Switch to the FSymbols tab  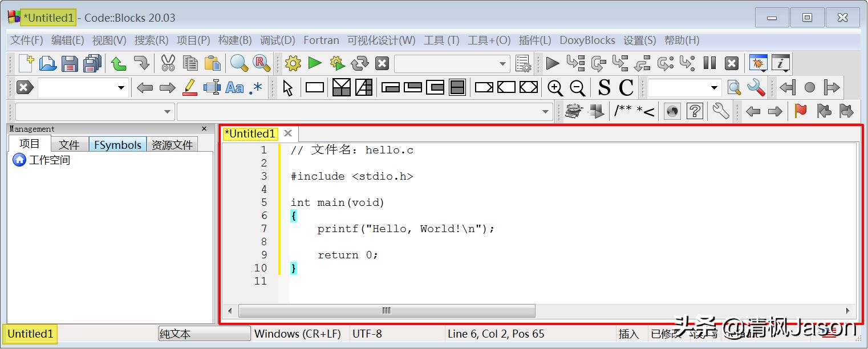pos(117,144)
